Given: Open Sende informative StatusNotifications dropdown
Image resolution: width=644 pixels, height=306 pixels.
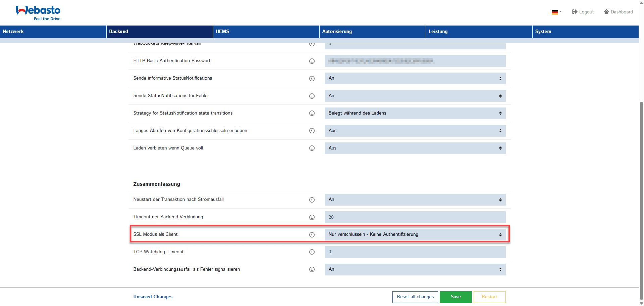Looking at the screenshot, I should point(415,78).
